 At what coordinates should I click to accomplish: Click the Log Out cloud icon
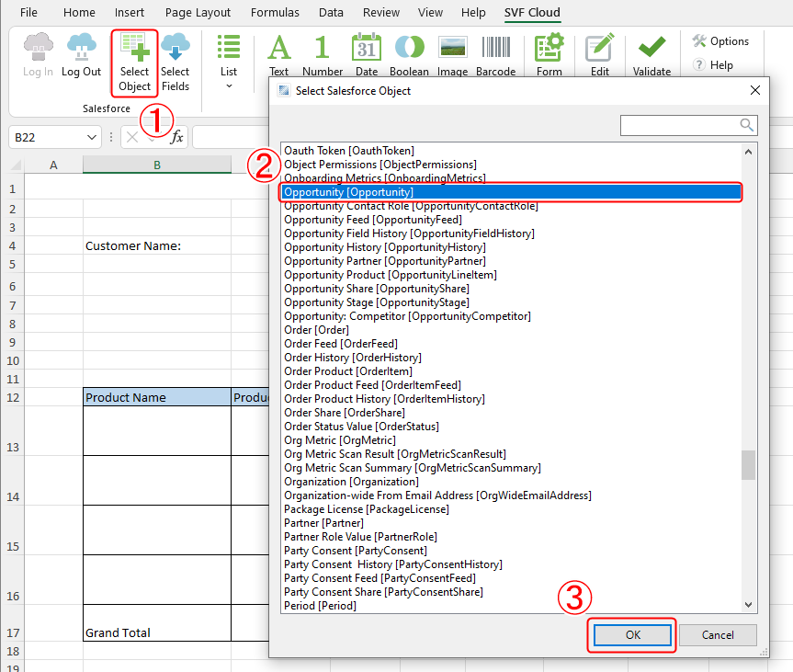82,47
